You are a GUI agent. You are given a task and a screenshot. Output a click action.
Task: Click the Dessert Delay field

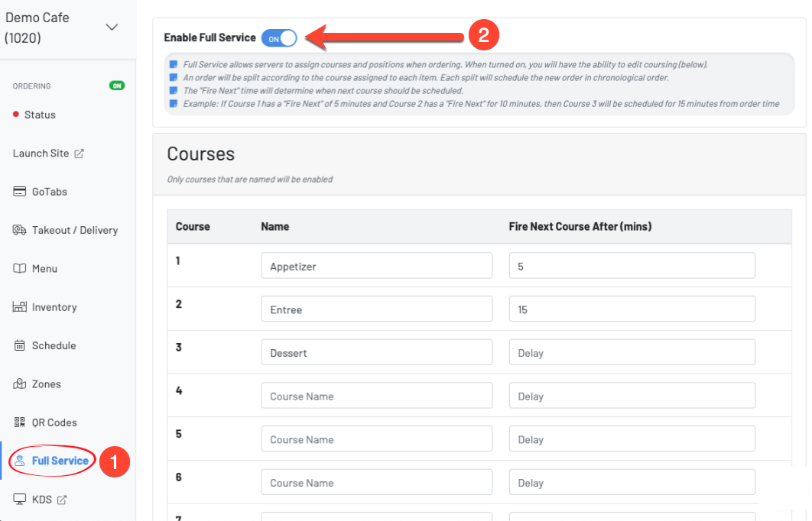pyautogui.click(x=632, y=352)
